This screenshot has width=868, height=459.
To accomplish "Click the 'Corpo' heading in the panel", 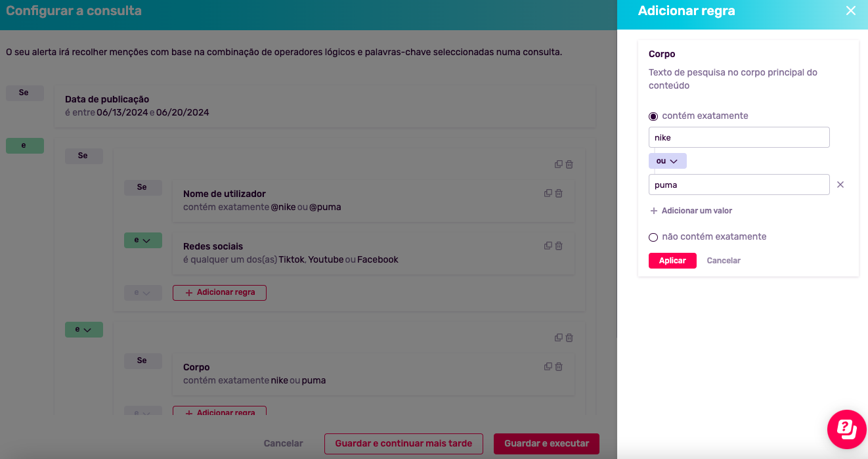I will click(x=662, y=54).
